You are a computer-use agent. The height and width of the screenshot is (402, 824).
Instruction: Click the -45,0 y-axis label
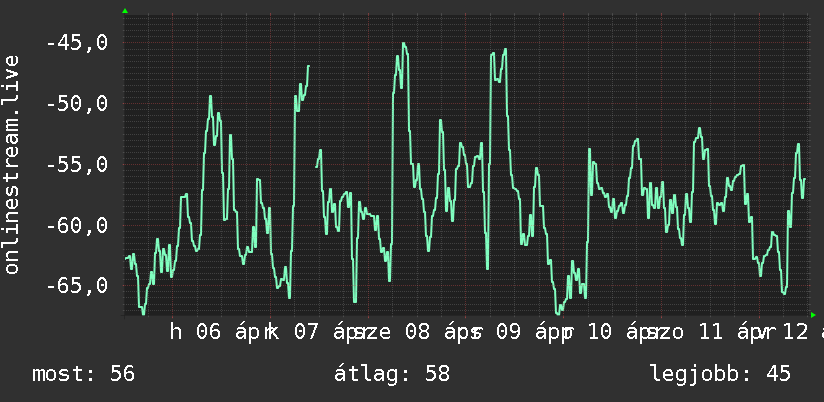click(x=77, y=43)
